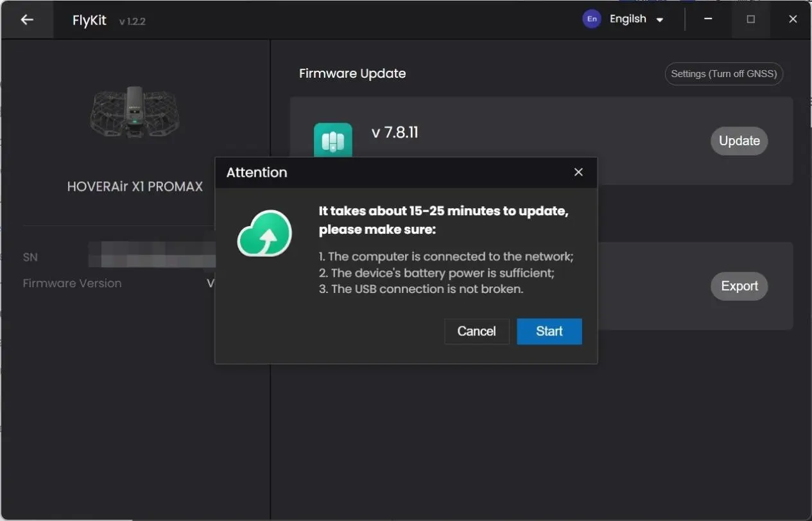The width and height of the screenshot is (812, 521).
Task: Click the En language badge icon
Action: 592,19
